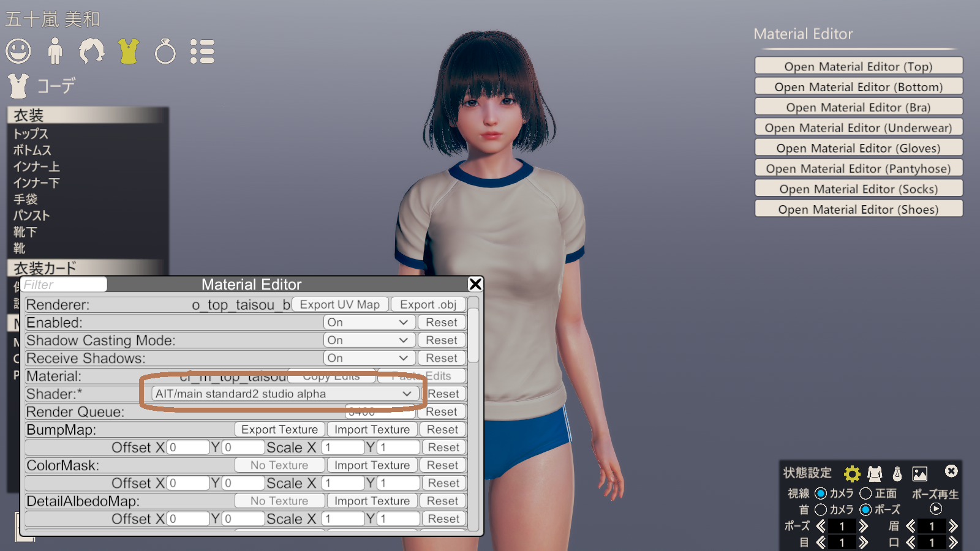Open the face category smiley icon

pos(18,51)
